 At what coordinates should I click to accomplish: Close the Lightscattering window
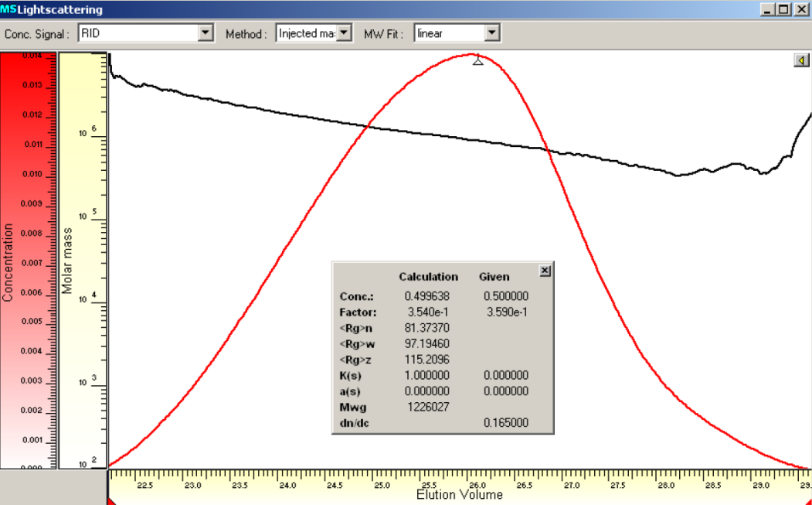click(x=800, y=9)
